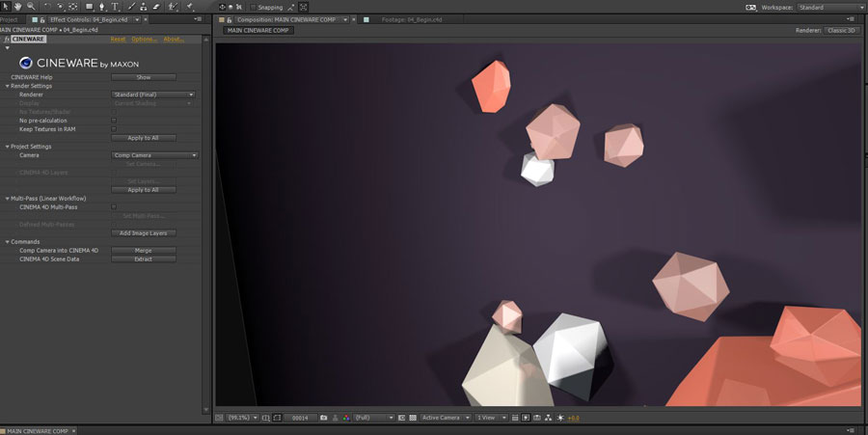The image size is (868, 435).
Task: Collapse the Render Settings section
Action: (x=7, y=87)
